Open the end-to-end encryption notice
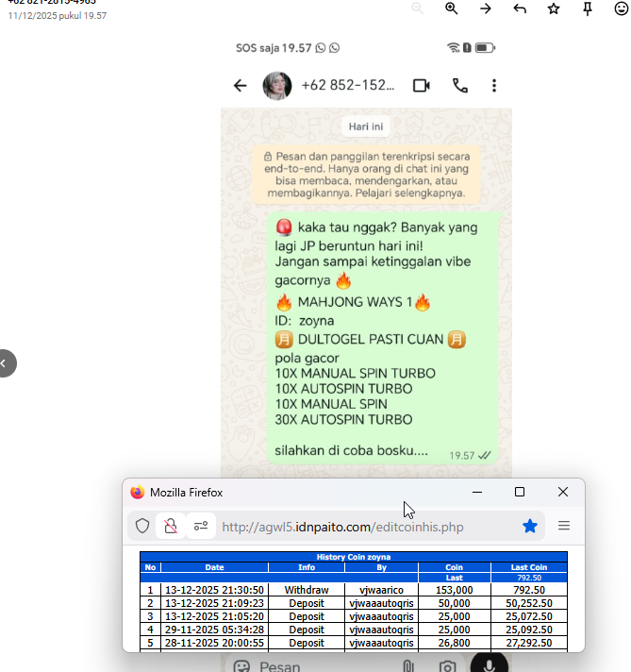The height and width of the screenshot is (672, 631). [366, 175]
